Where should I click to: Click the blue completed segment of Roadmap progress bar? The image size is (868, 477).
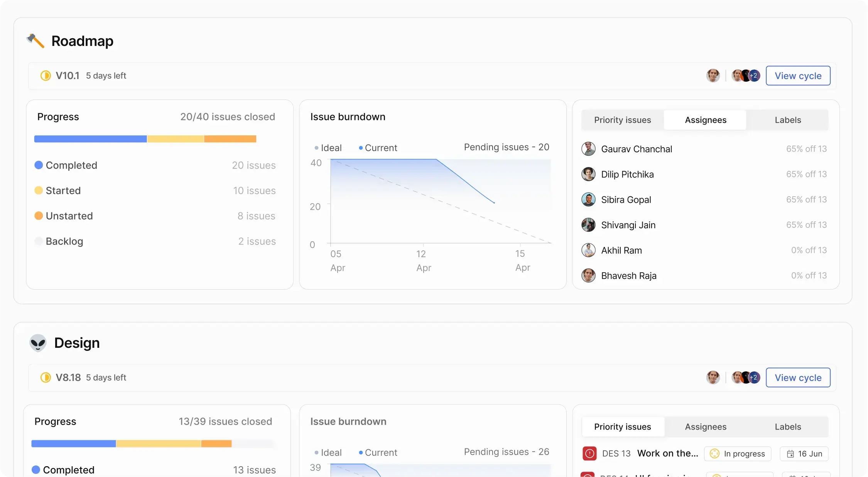[x=90, y=139]
